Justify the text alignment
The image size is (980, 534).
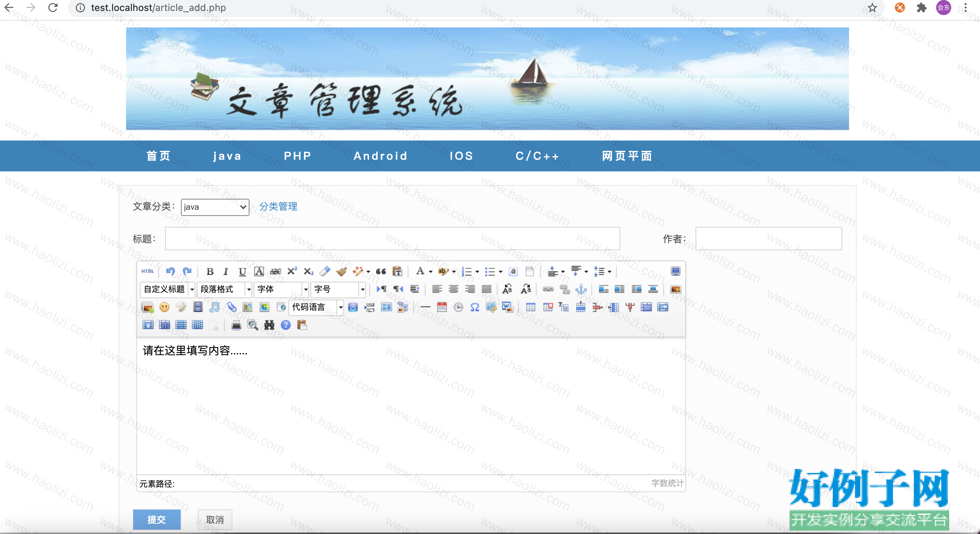(x=487, y=289)
